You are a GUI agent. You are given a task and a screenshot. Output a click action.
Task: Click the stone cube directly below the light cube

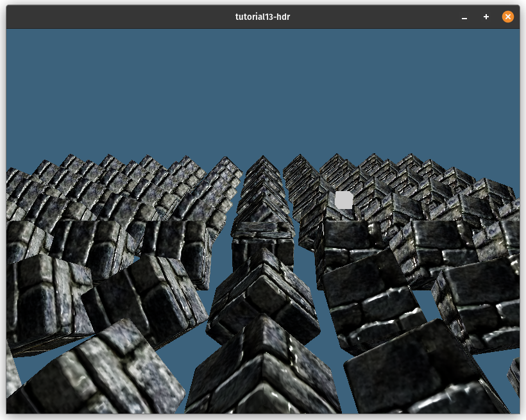point(350,244)
